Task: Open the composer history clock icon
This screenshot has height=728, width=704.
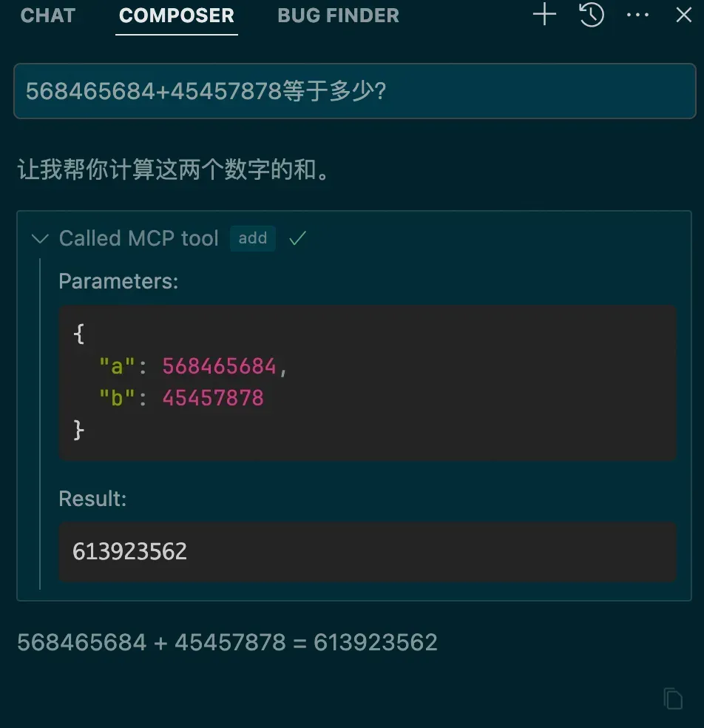Action: [592, 15]
